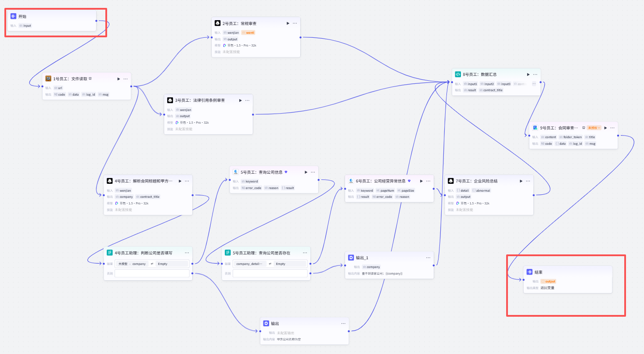Show hidden inputs of 8号员工 数据汇总
This screenshot has height=354, width=644.
click(534, 84)
